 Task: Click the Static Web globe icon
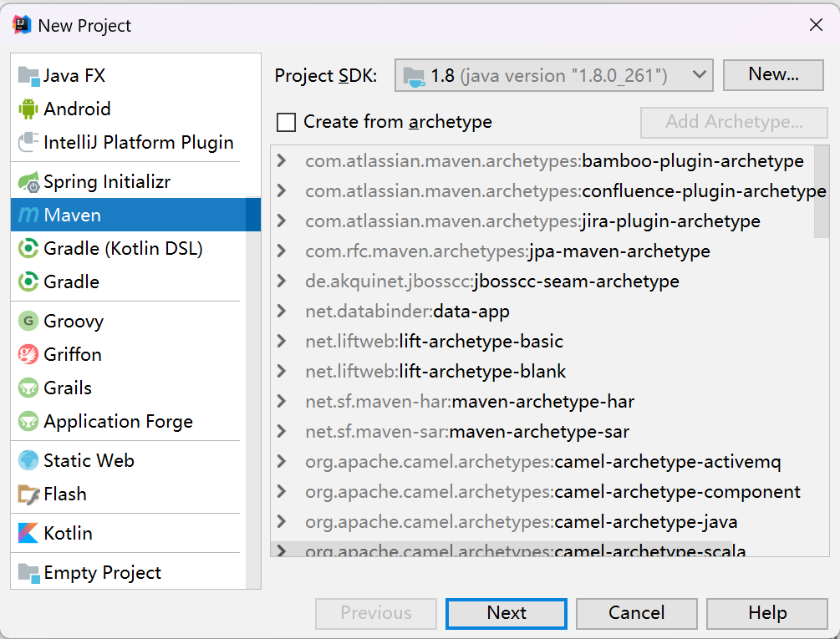click(28, 460)
